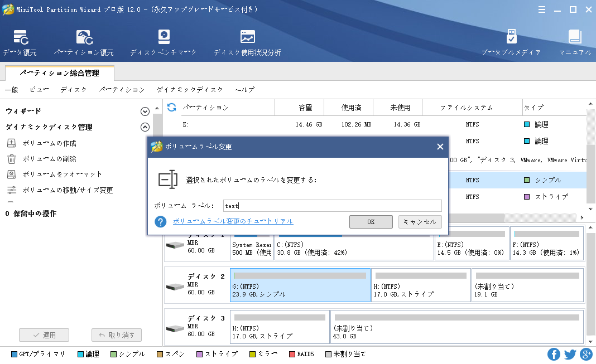The image size is (596, 364).
Task: Open the ダイナミックディスク menu
Action: pos(189,90)
